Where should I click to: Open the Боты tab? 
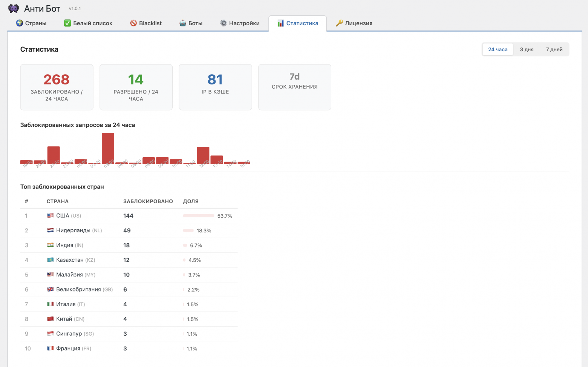tap(191, 23)
